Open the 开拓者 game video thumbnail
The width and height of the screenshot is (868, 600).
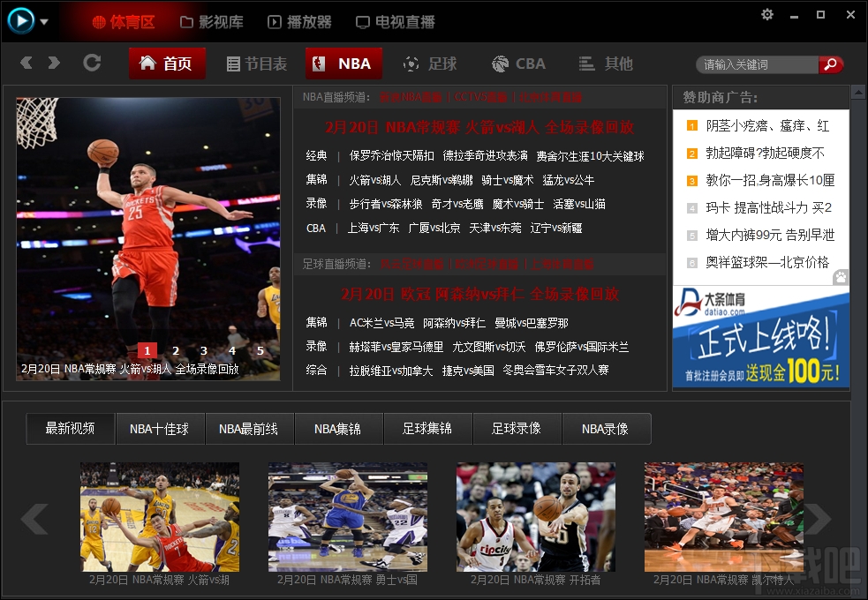point(536,517)
